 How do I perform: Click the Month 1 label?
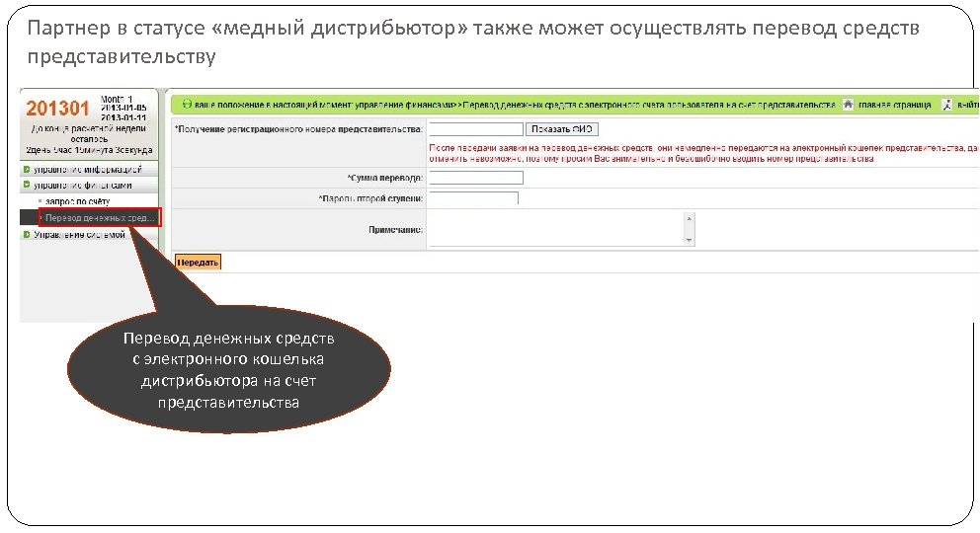click(117, 100)
